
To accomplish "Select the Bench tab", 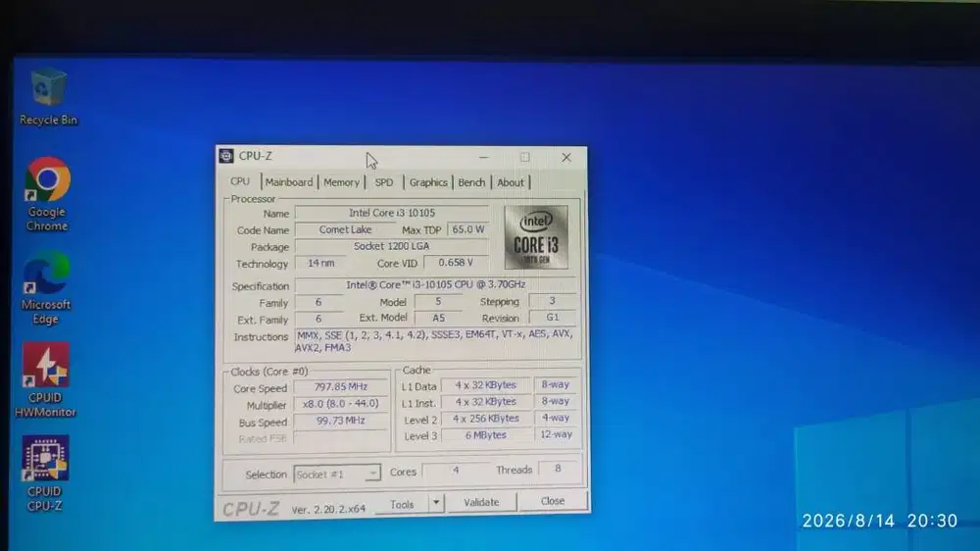I will 471,182.
